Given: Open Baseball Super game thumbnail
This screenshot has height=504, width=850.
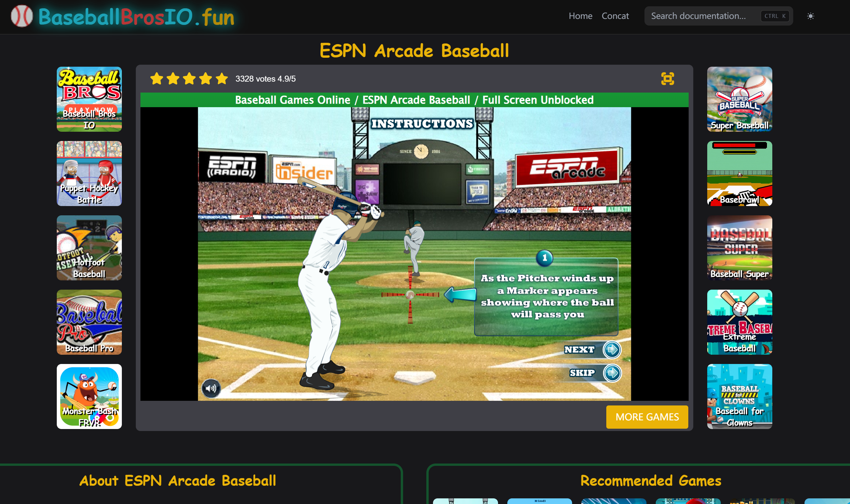Looking at the screenshot, I should click(x=739, y=248).
